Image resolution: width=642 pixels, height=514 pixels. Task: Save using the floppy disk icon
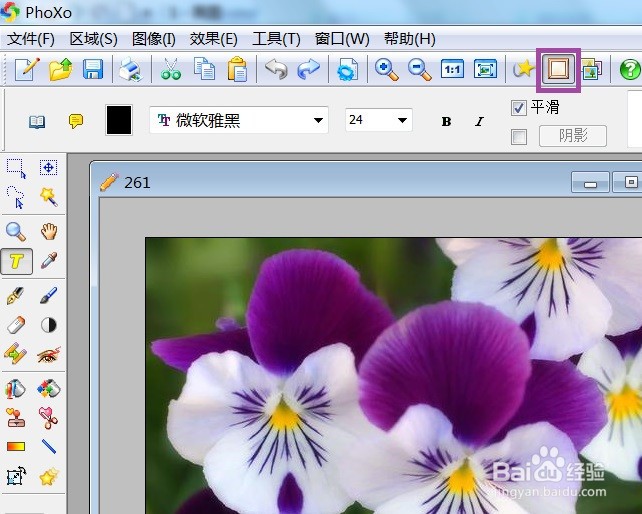tap(93, 69)
